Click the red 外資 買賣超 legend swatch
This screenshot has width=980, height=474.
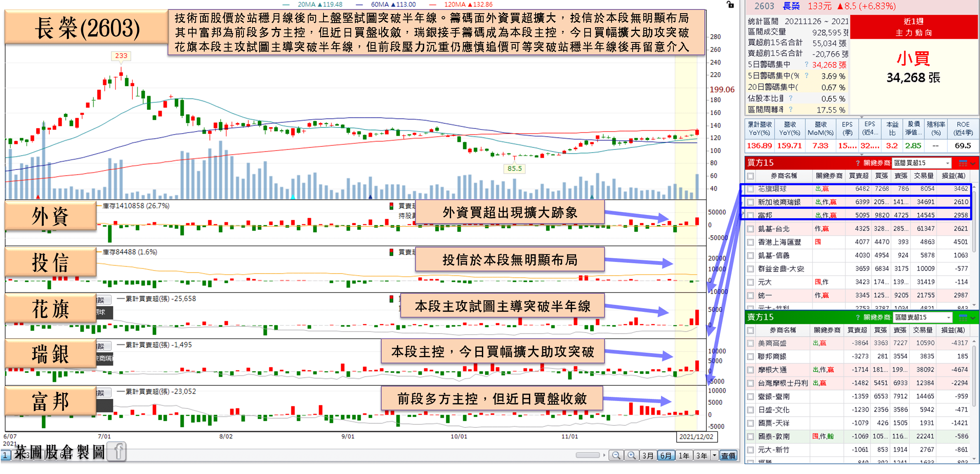click(x=391, y=206)
